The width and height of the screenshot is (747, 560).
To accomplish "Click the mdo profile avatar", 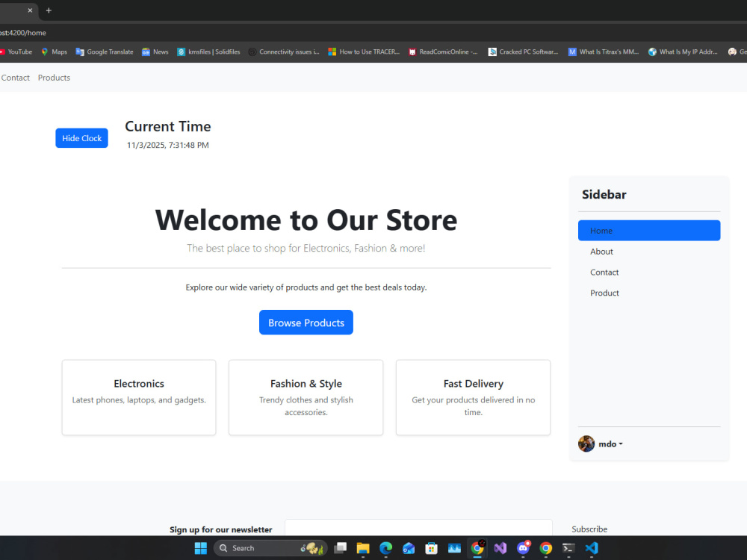I will tap(586, 444).
